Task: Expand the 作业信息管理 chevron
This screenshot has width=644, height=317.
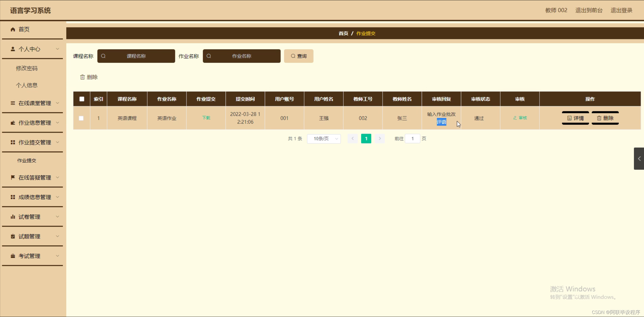Action: (57, 123)
